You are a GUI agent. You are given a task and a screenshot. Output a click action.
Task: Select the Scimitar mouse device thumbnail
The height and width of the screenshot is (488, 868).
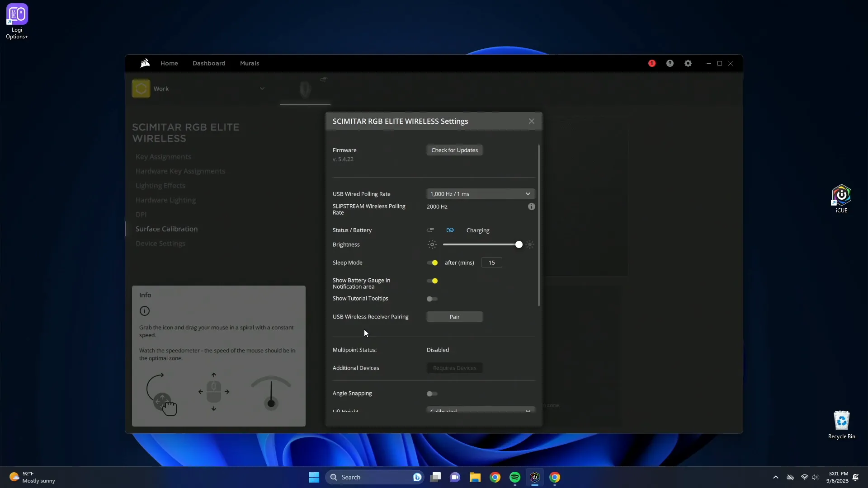click(305, 89)
